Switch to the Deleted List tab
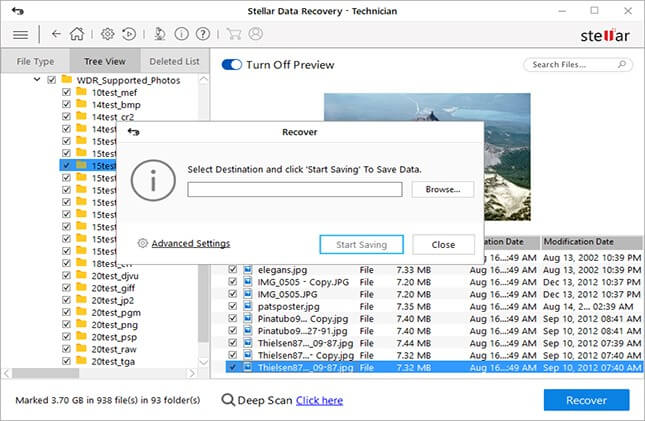 pos(174,61)
